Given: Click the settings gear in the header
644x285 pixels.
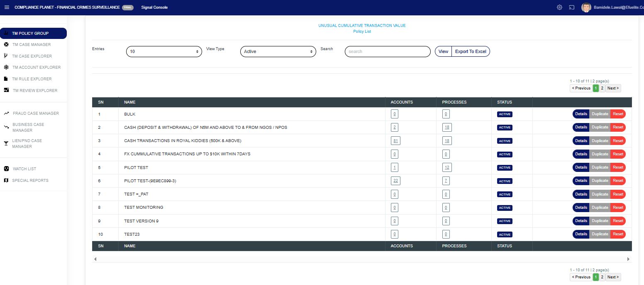Looking at the screenshot, I should pos(559,7).
